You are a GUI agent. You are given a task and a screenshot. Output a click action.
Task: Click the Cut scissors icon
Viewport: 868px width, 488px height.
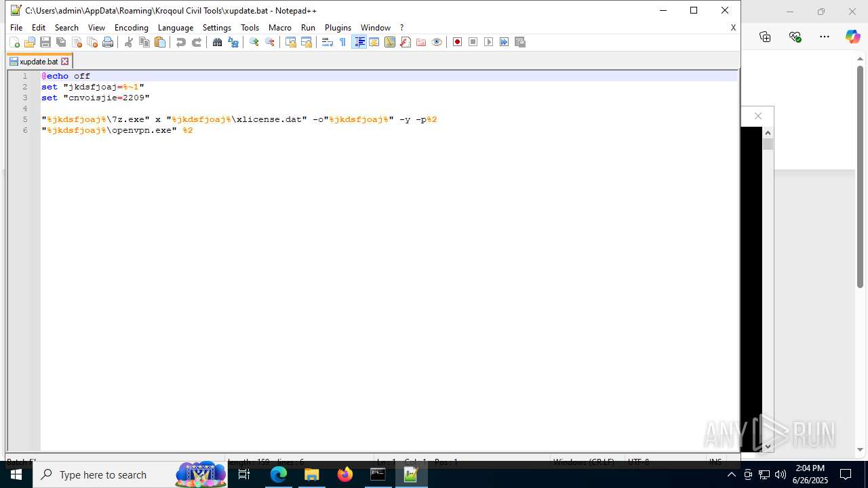(x=129, y=42)
